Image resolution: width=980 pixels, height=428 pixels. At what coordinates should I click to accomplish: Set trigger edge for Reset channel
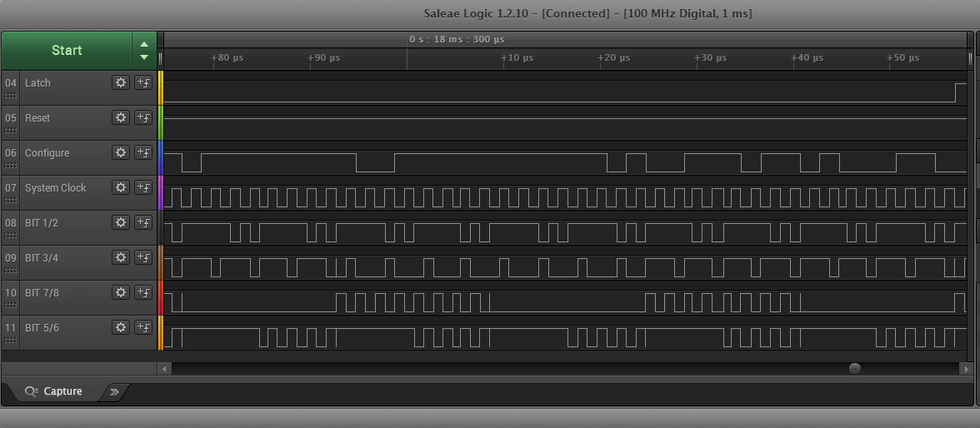[143, 117]
